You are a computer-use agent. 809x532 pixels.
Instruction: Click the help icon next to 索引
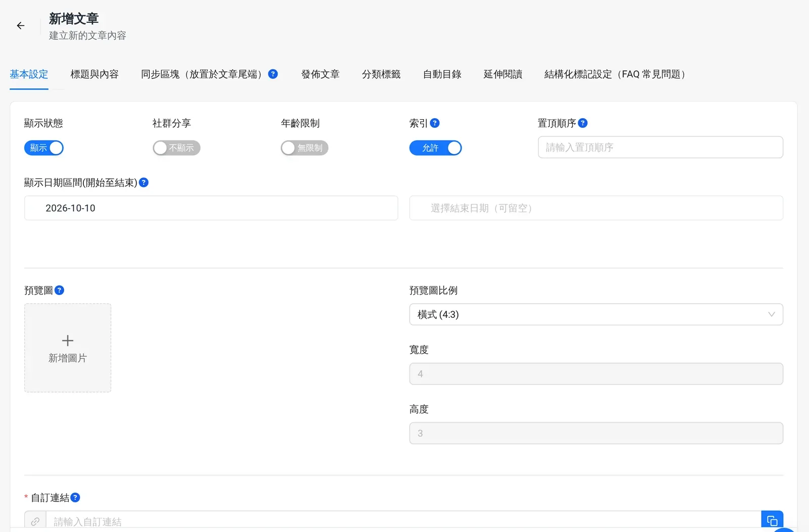(435, 123)
